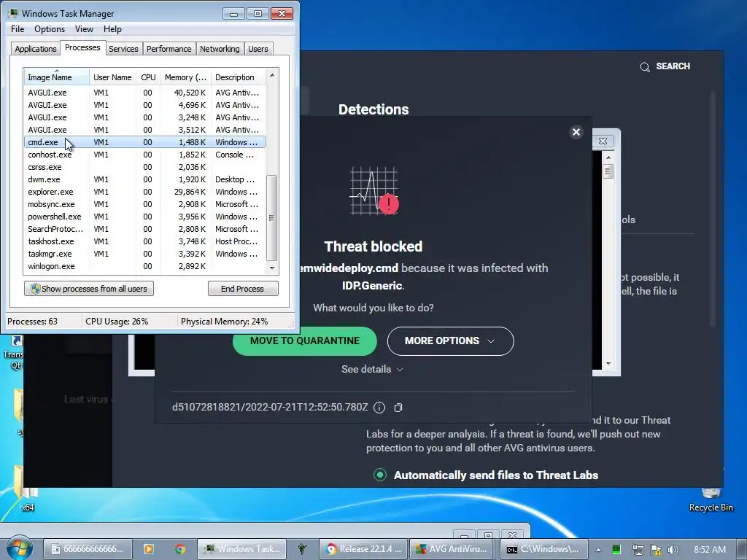Viewport: 747px width, 560px height.
Task: Open Release 22.1.4 Chrome taskbar item
Action: coord(363,549)
